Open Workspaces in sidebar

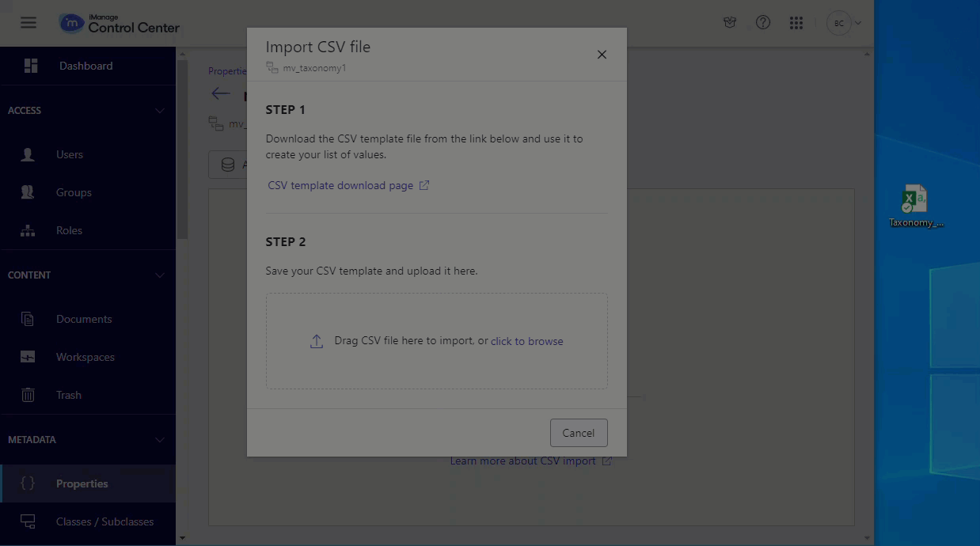click(85, 357)
